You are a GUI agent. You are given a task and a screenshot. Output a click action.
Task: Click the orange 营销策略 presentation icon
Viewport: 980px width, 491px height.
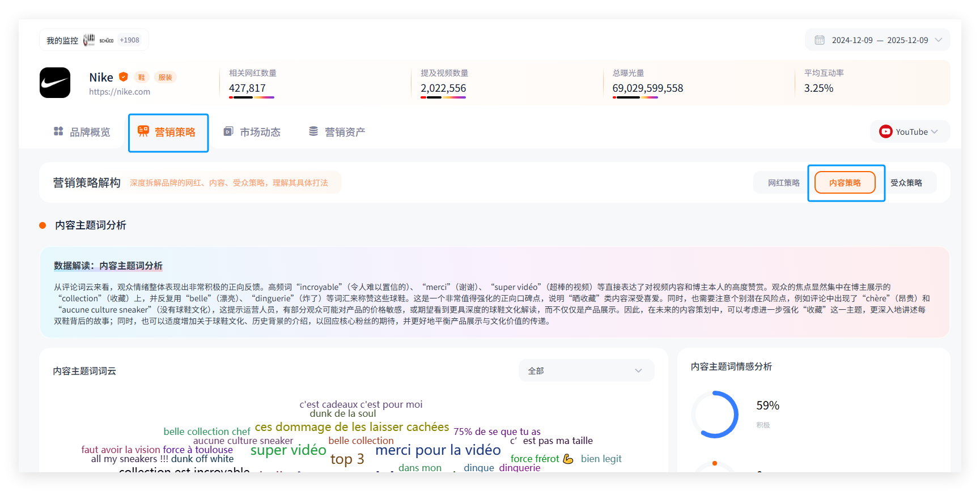pyautogui.click(x=143, y=131)
